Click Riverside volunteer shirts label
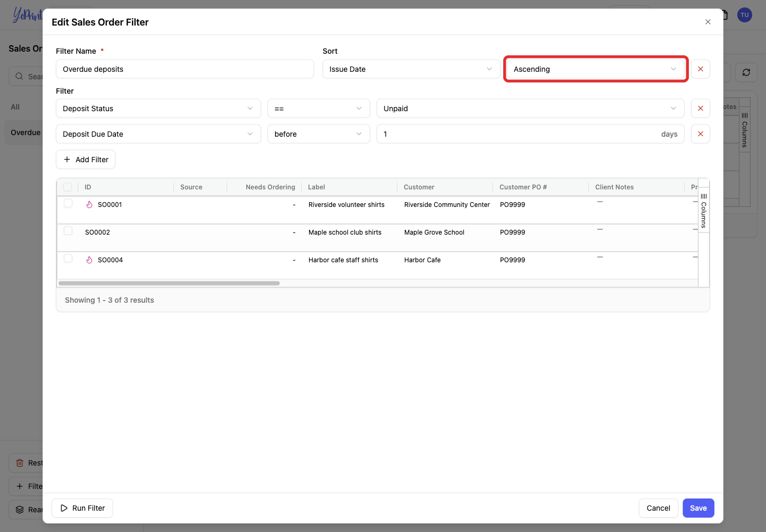The height and width of the screenshot is (532, 766). 346,205
